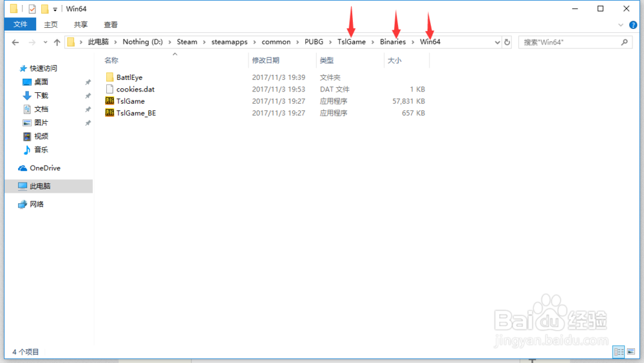
Task: Click Properties icon in quick access toolbar
Action: coord(32,8)
